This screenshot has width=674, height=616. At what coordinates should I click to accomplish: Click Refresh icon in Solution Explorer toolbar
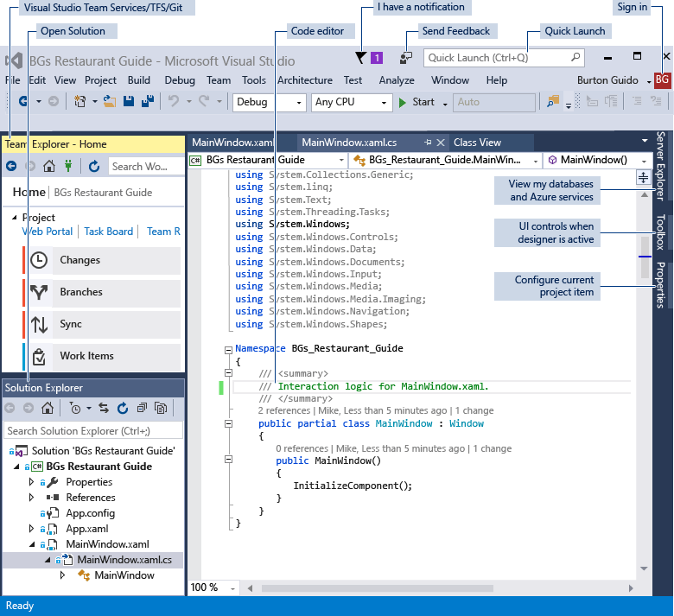pyautogui.click(x=122, y=409)
